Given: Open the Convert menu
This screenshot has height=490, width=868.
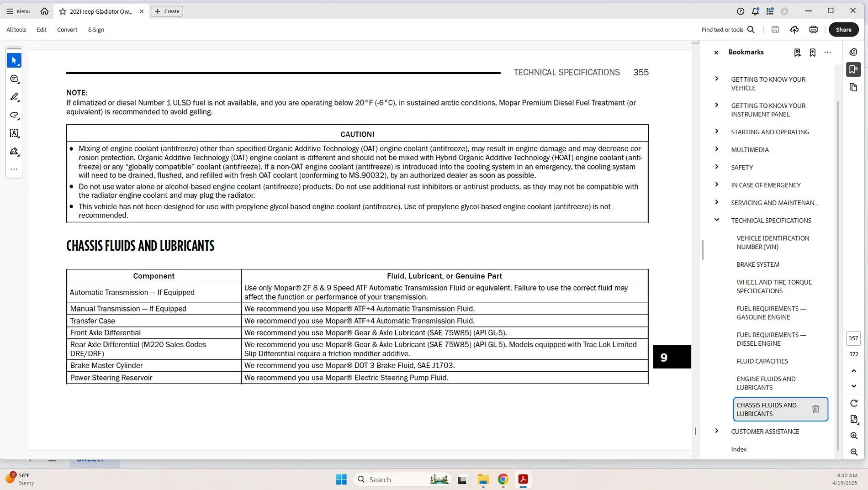Looking at the screenshot, I should click(x=67, y=30).
